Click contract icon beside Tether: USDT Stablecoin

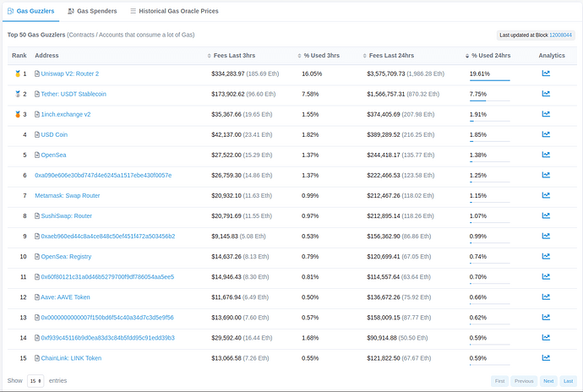tap(37, 94)
